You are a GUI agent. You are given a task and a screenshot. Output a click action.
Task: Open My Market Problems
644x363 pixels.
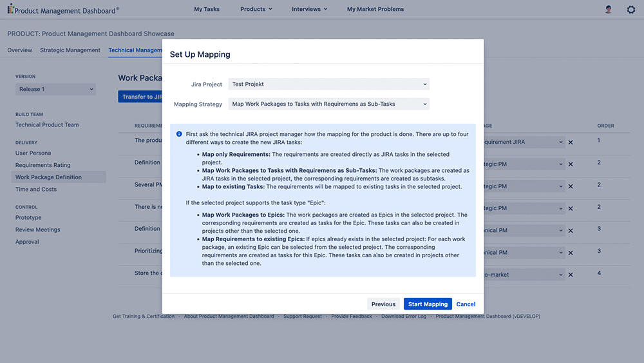coord(375,9)
